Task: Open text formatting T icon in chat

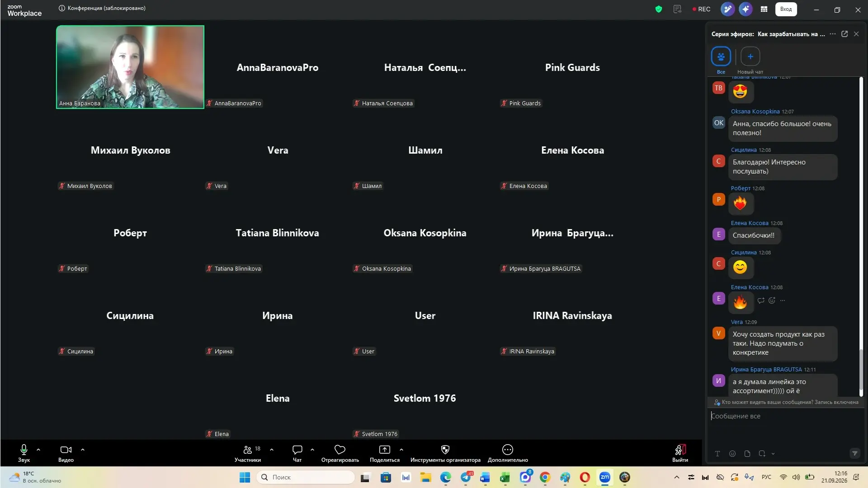Action: point(717,454)
